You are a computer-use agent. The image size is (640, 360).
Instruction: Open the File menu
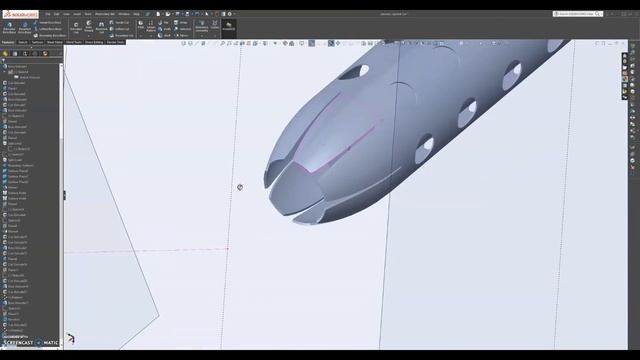[x=48, y=14]
